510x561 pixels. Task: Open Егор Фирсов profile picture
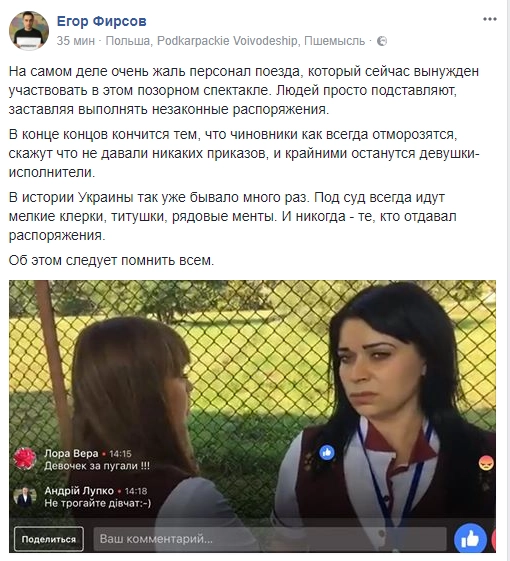click(x=29, y=30)
